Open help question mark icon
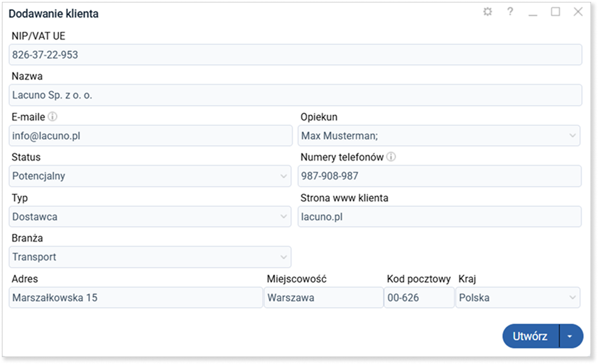598x364 pixels. 510,12
